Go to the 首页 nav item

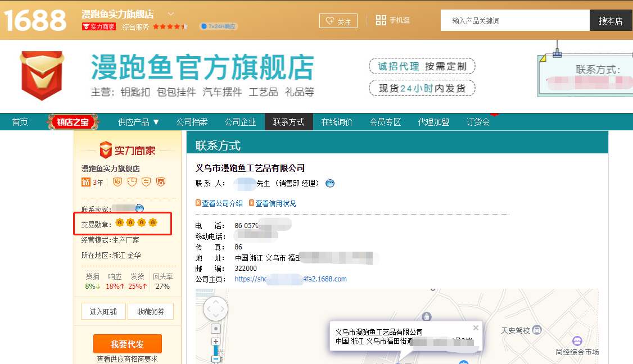[x=20, y=122]
